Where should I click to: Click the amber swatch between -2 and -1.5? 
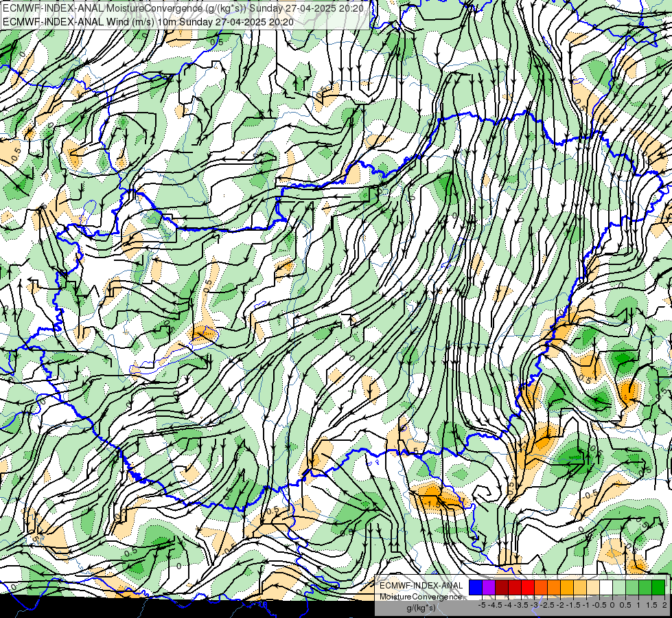click(567, 588)
